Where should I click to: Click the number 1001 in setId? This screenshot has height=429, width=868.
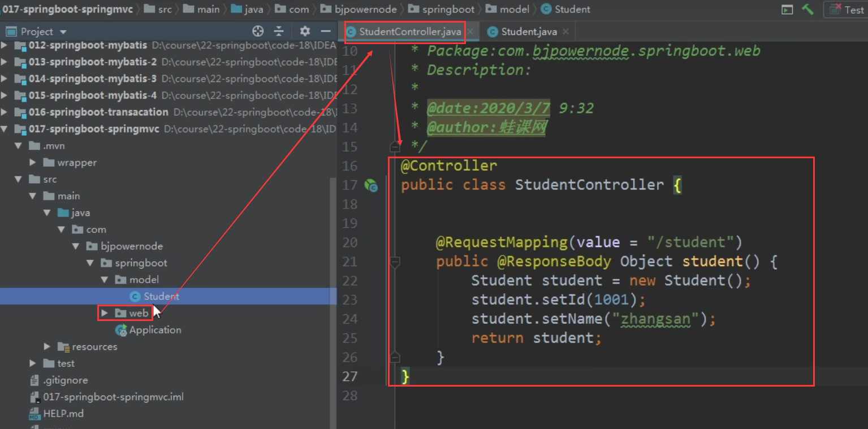coord(612,300)
